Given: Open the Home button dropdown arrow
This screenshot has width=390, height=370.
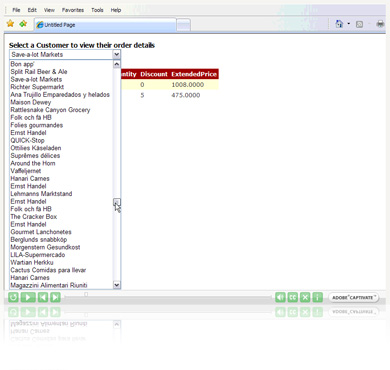Looking at the screenshot, I should click(349, 24).
